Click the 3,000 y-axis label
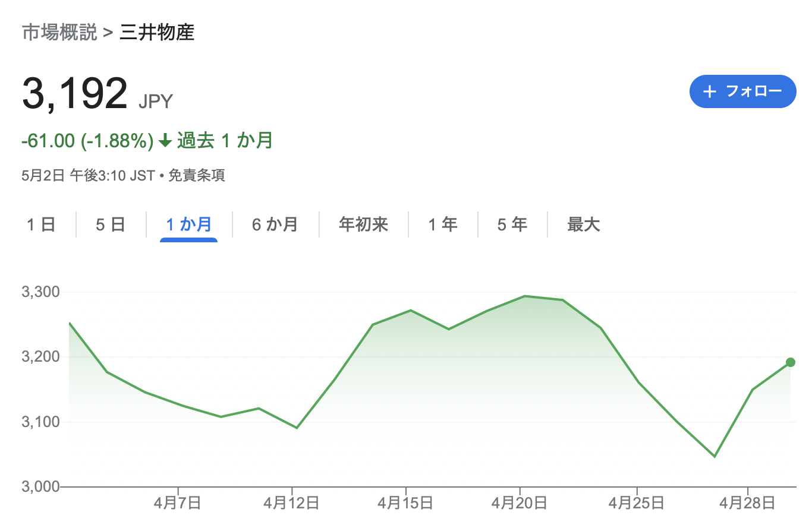812x525 pixels. click(x=40, y=486)
